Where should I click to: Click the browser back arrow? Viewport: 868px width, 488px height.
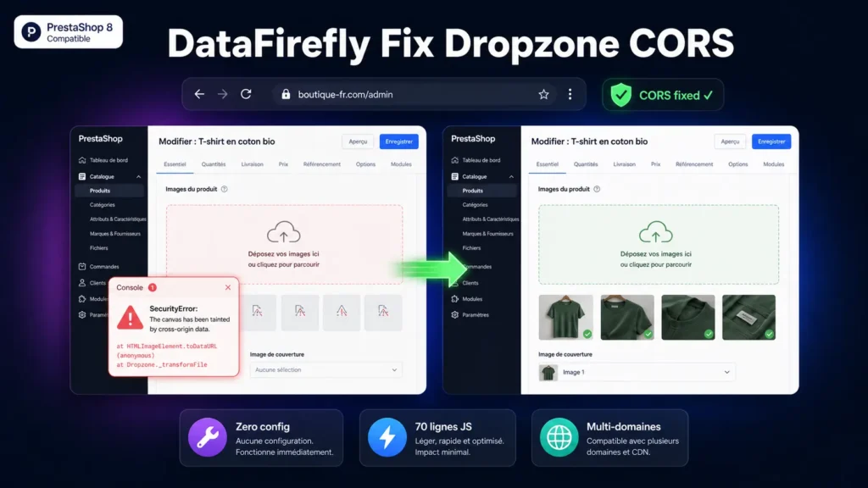click(199, 94)
